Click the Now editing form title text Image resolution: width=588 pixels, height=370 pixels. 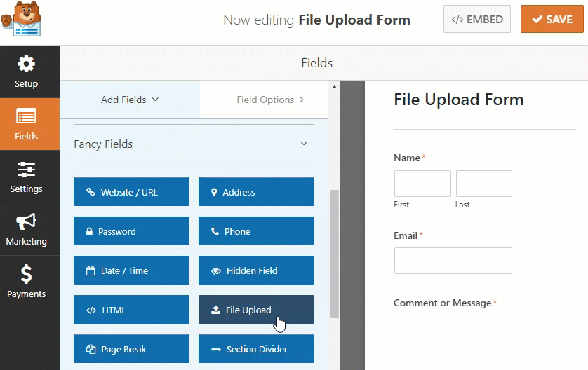point(316,20)
